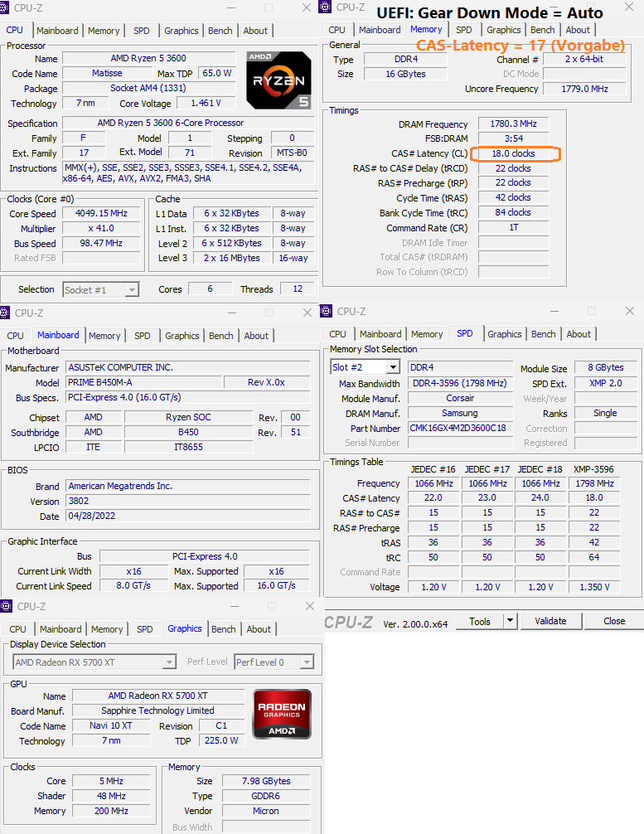
Task: Click the CPU-Z title icon of the Motherboard window
Action: tap(5, 313)
